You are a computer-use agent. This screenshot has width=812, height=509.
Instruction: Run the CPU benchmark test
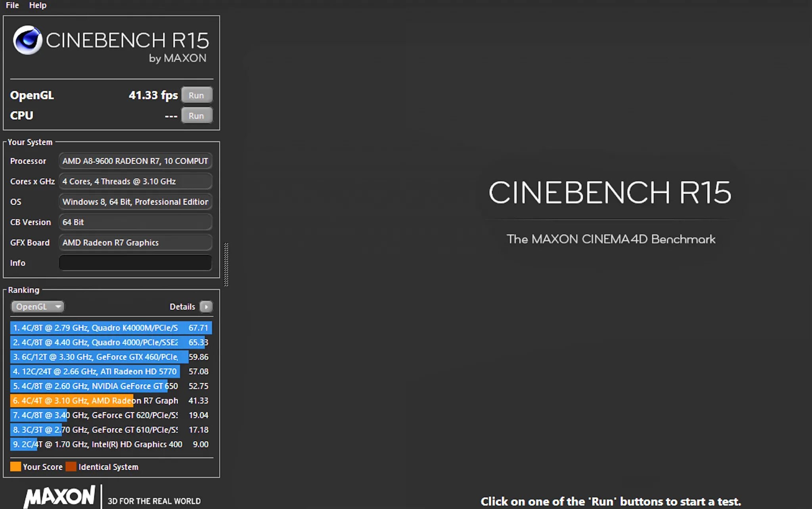(196, 116)
